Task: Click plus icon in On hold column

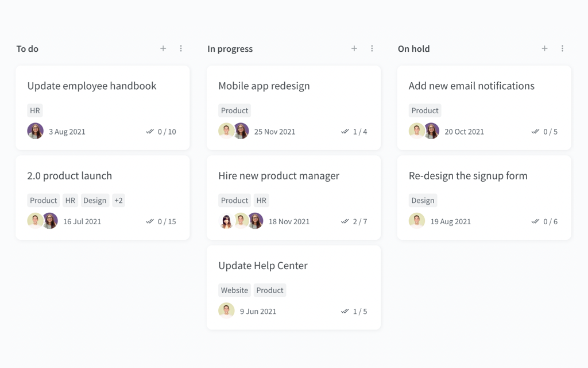Action: point(544,49)
